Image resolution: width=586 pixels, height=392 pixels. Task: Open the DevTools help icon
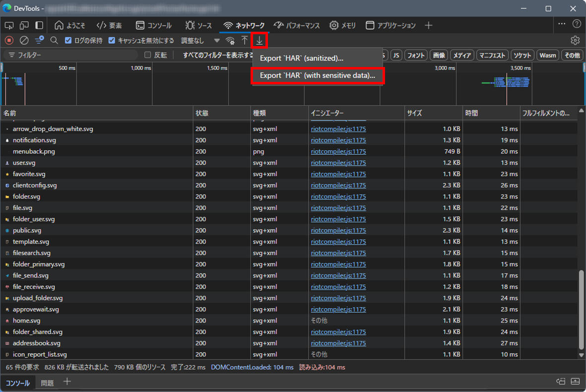pyautogui.click(x=577, y=24)
